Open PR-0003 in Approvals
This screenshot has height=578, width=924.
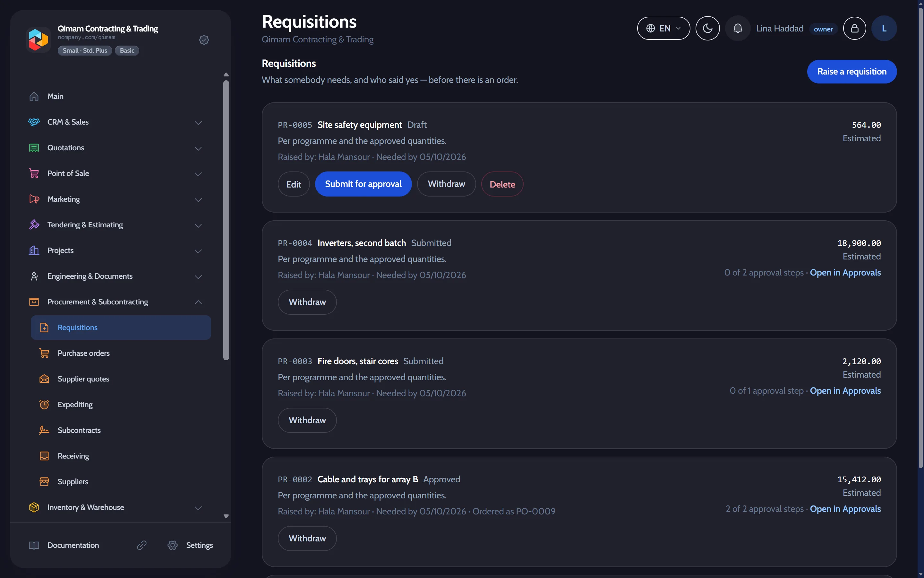point(845,391)
